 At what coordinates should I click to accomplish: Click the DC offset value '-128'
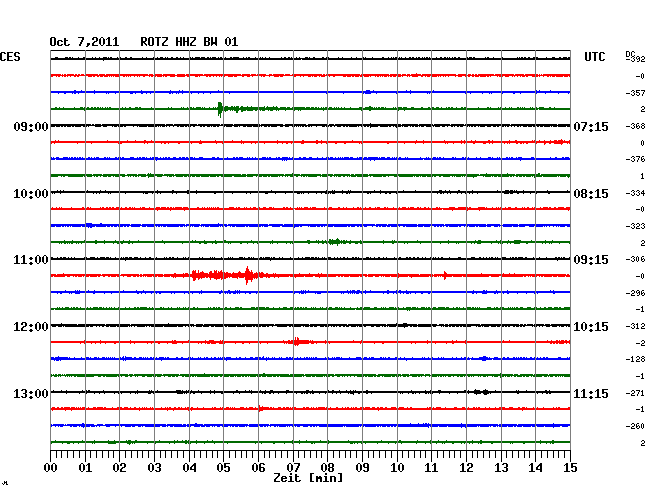635,359
